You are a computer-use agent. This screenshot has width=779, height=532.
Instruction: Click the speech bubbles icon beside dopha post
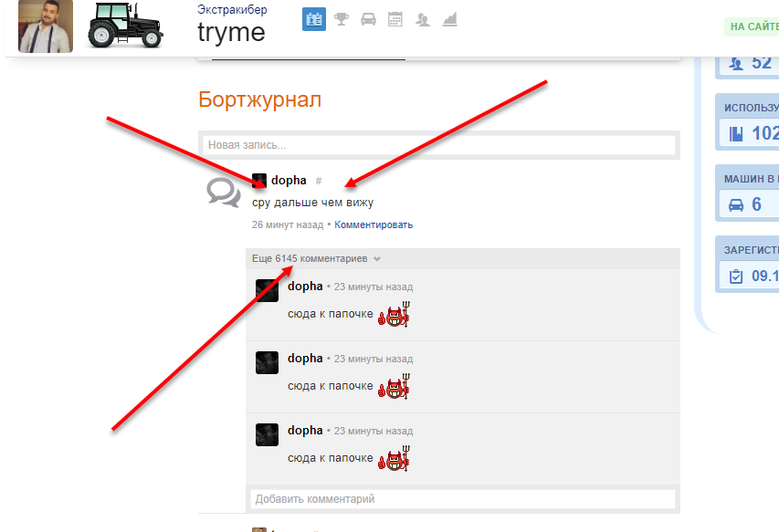coord(224,192)
